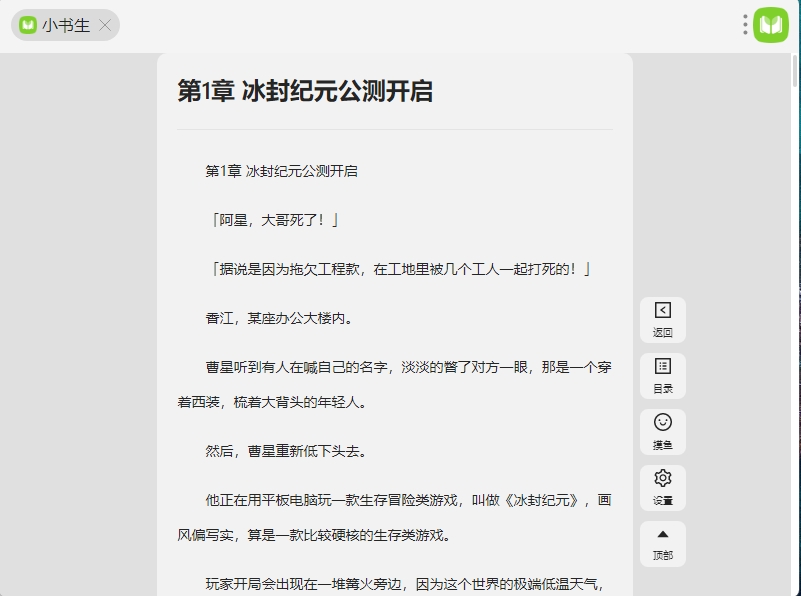This screenshot has width=801, height=596.
Task: Select the 小书生 tab
Action: coord(65,25)
